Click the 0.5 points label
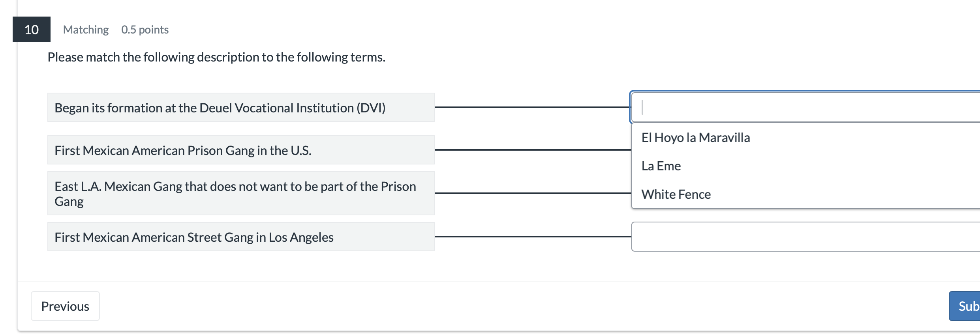980x336 pixels. point(145,30)
